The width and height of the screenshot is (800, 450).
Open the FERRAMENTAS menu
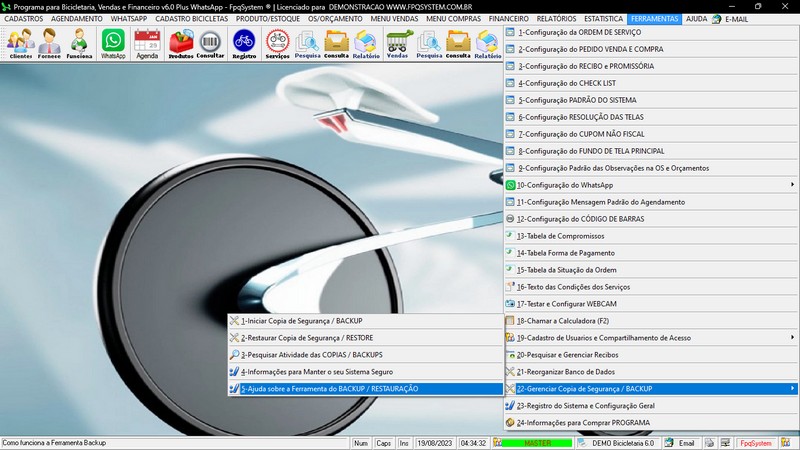[655, 19]
